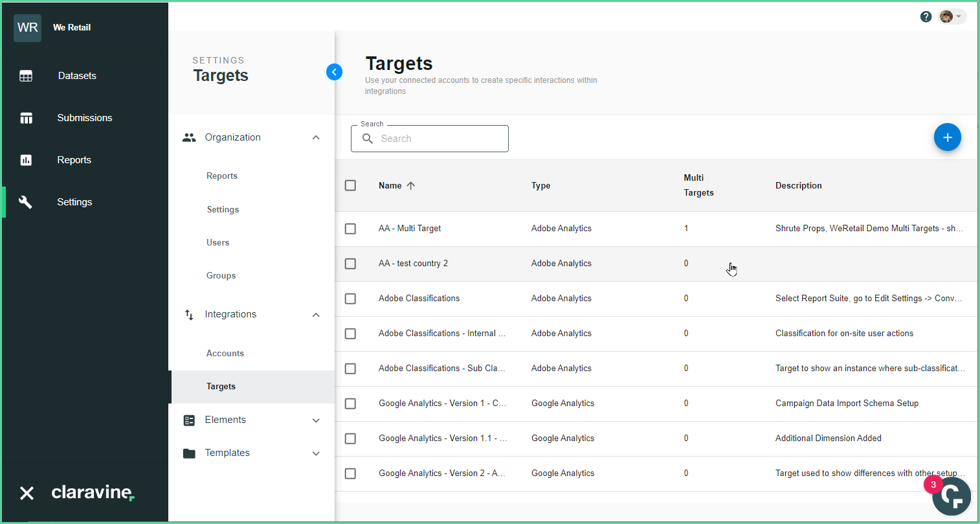
Task: Open the chat widget with 3 notifications
Action: [x=951, y=496]
